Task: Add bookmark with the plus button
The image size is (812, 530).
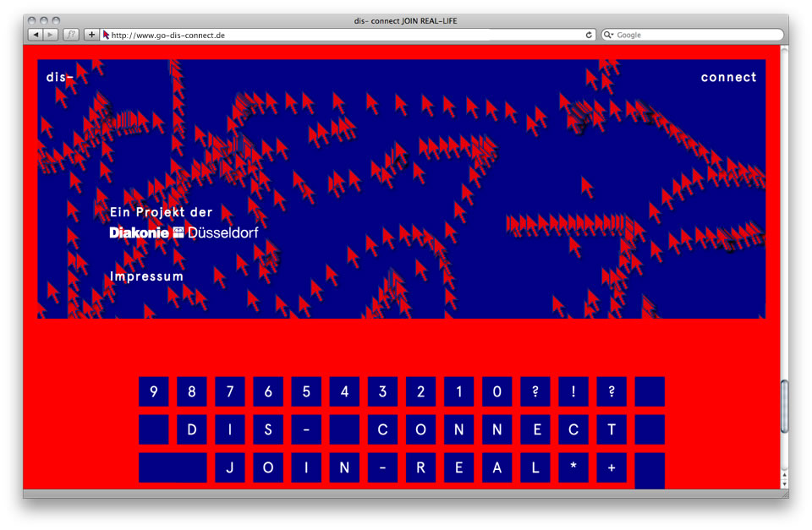Action: point(91,35)
